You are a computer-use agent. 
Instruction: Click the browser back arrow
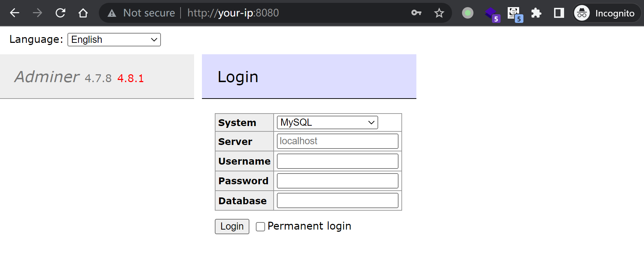tap(15, 13)
